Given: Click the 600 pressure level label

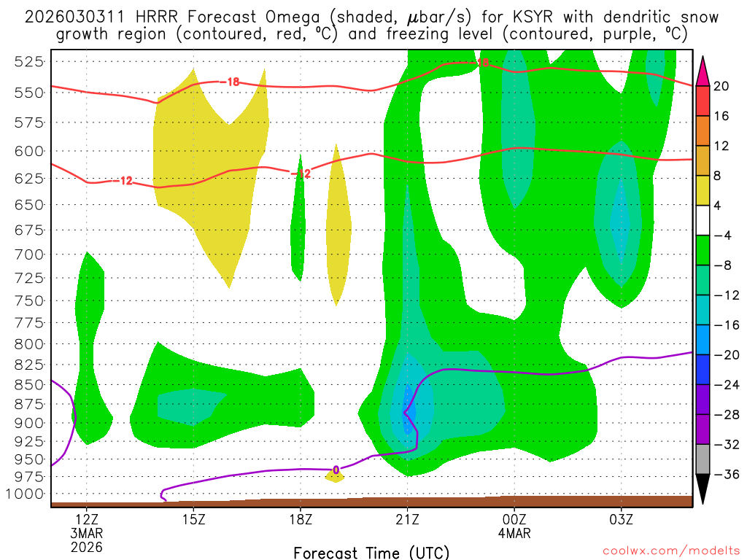Looking at the screenshot, I should (29, 152).
